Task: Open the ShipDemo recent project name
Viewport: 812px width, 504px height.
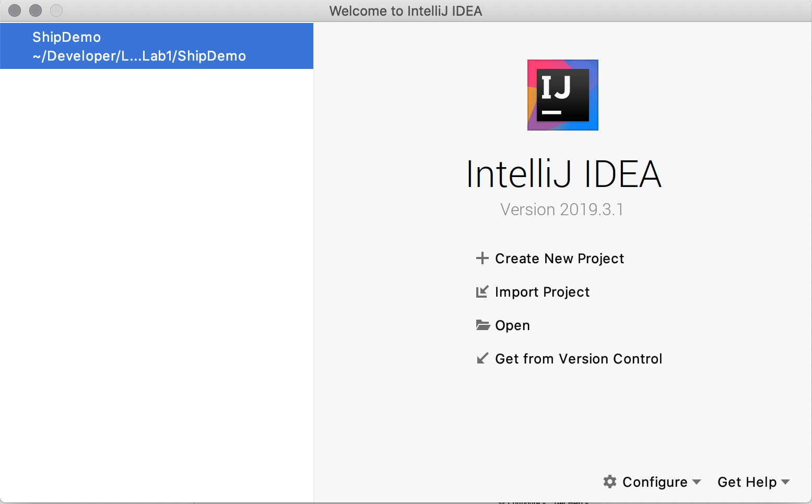Action: pyautogui.click(x=67, y=37)
